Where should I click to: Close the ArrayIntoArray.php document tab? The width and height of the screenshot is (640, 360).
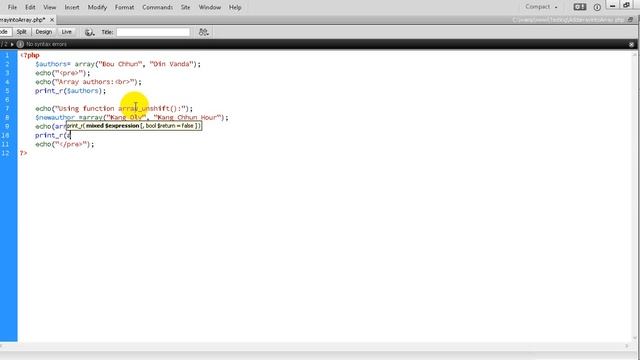point(52,20)
